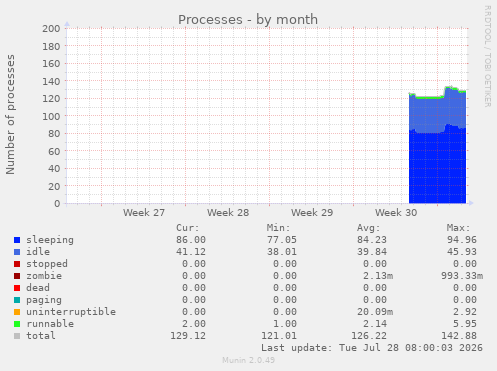497x371 pixels.
Task: Click sleeping average value 84.23
Action: point(372,240)
